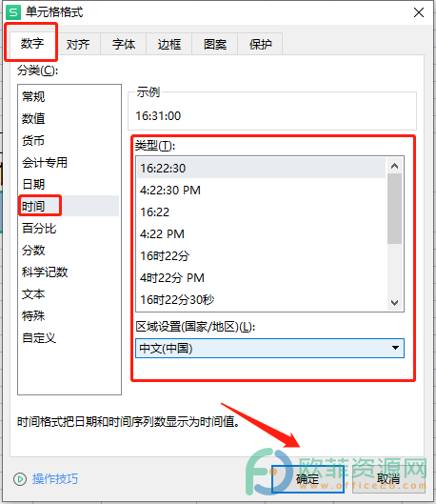This screenshot has height=504, width=436.
Task: Open the 边框 tab
Action: (x=169, y=44)
